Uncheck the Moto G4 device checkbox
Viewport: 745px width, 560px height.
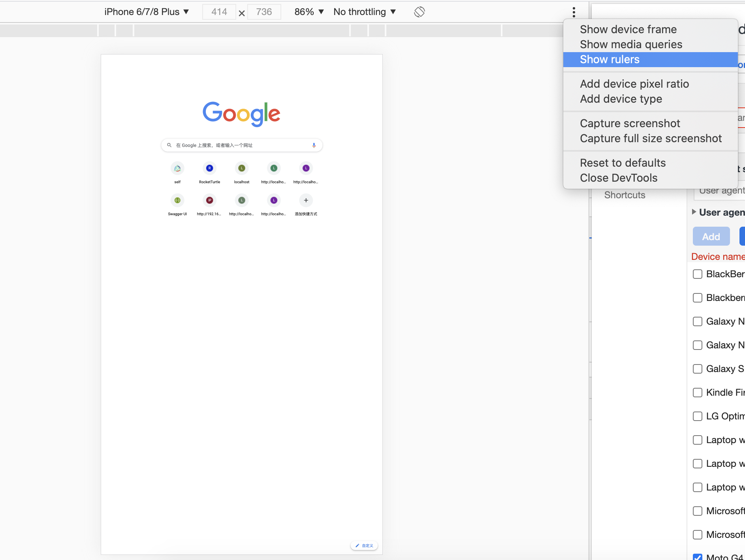698,557
